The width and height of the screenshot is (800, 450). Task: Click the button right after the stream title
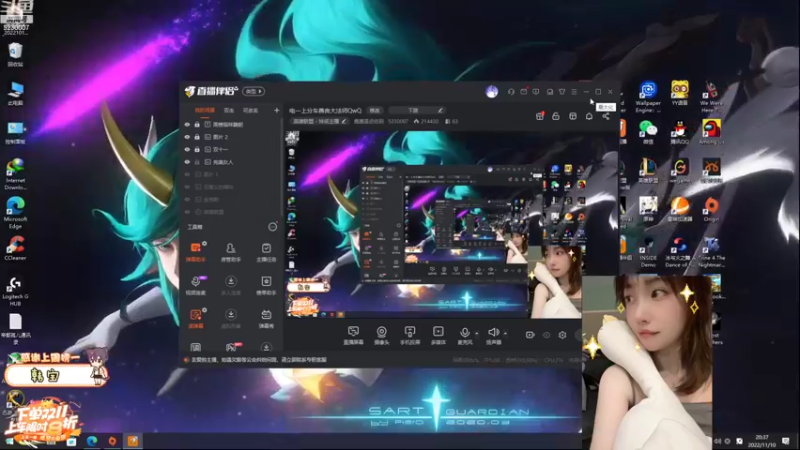click(375, 110)
